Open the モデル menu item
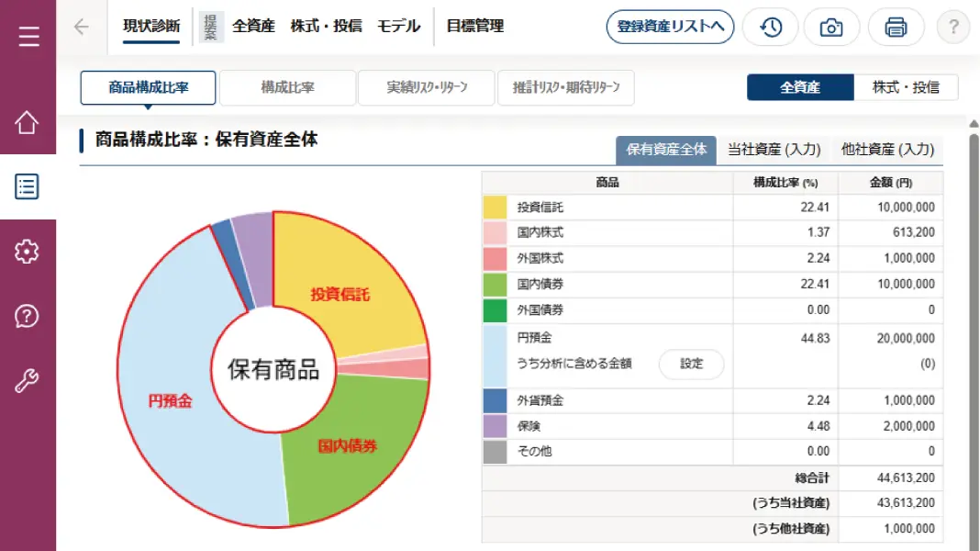This screenshot has width=980, height=551. (399, 27)
